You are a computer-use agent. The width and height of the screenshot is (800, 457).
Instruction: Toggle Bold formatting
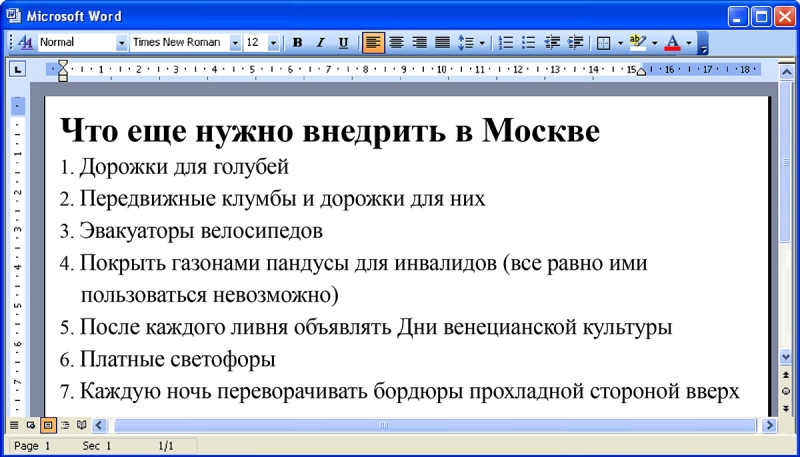pos(297,43)
